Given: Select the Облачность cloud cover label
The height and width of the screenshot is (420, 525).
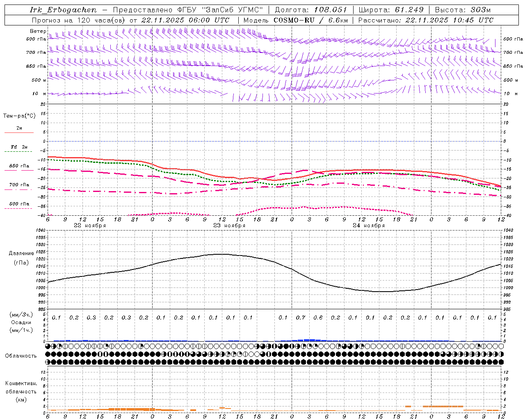Looking at the screenshot, I should (x=21, y=356).
